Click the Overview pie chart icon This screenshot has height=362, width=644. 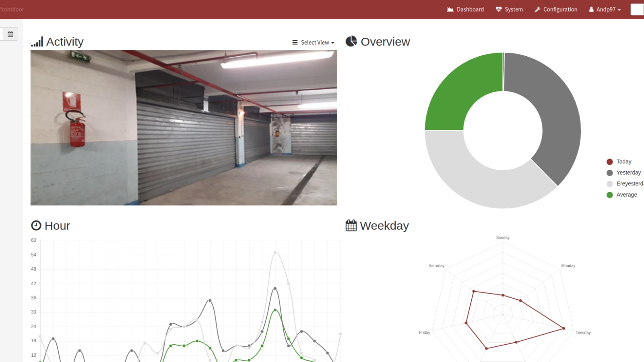click(x=351, y=41)
